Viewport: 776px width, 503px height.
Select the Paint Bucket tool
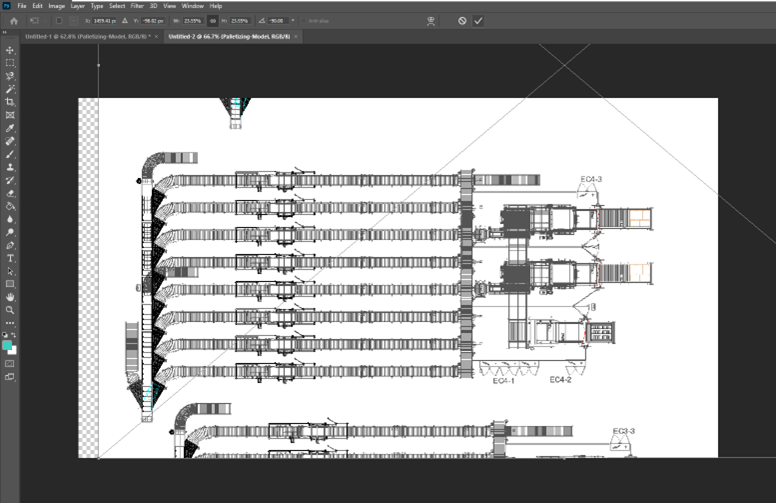tap(10, 206)
